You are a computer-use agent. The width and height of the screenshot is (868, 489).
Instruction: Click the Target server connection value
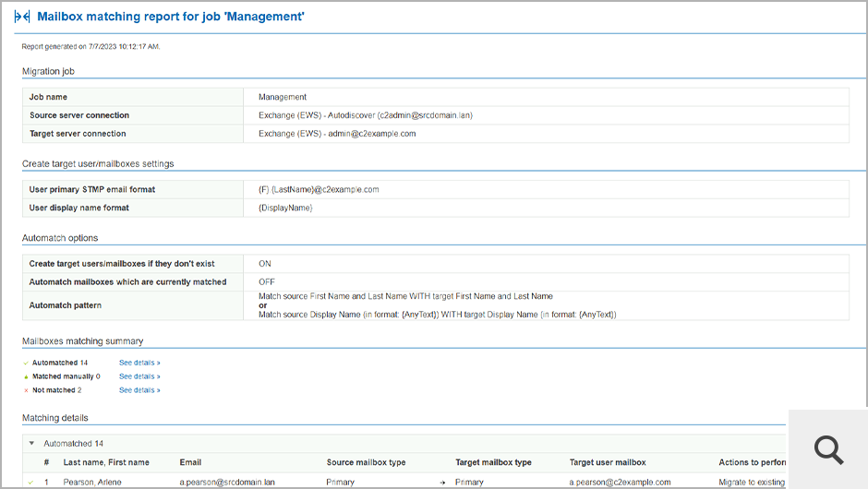click(x=337, y=133)
